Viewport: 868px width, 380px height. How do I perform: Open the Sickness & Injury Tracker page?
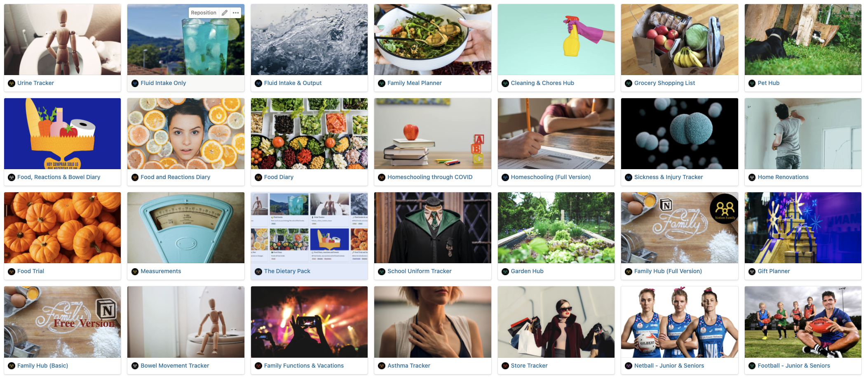click(x=669, y=177)
